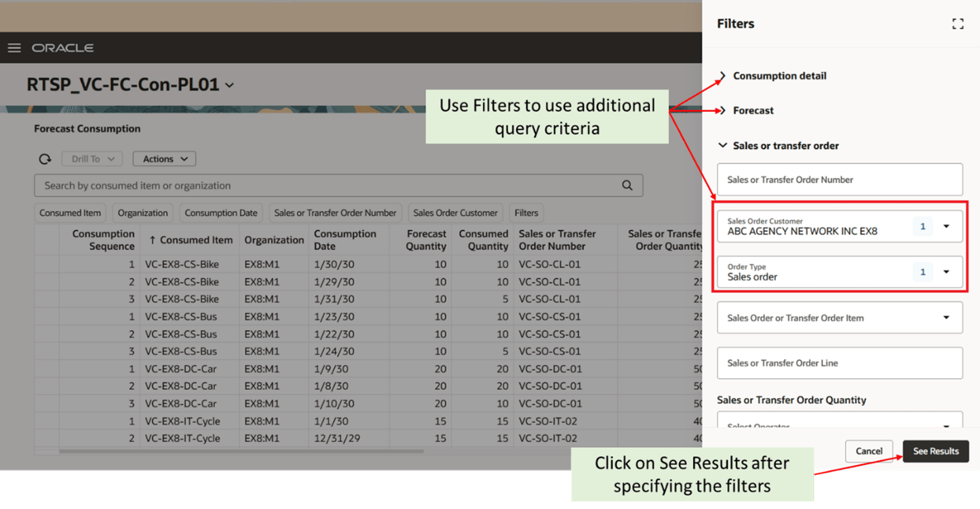This screenshot has width=980, height=509.
Task: Click the Sales or Transfer Order Number chip
Action: [335, 213]
